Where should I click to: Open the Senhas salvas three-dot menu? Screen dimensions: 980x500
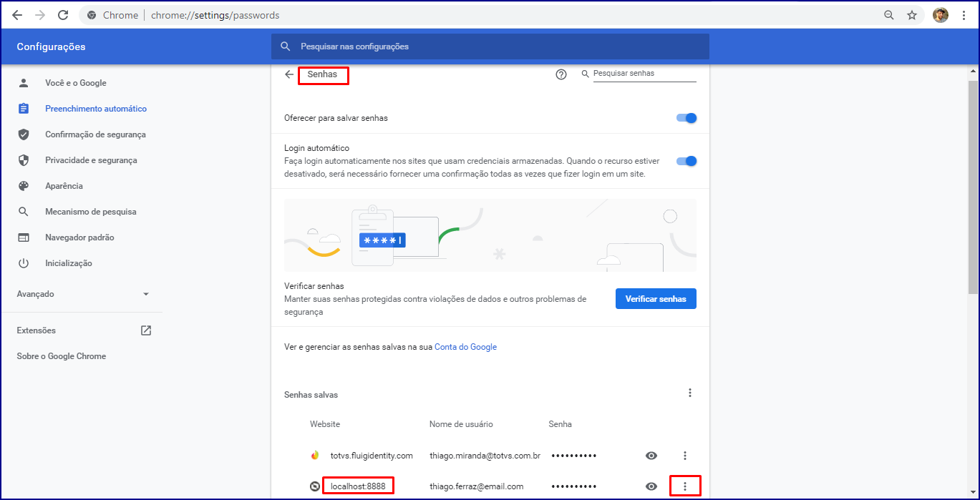(x=690, y=393)
